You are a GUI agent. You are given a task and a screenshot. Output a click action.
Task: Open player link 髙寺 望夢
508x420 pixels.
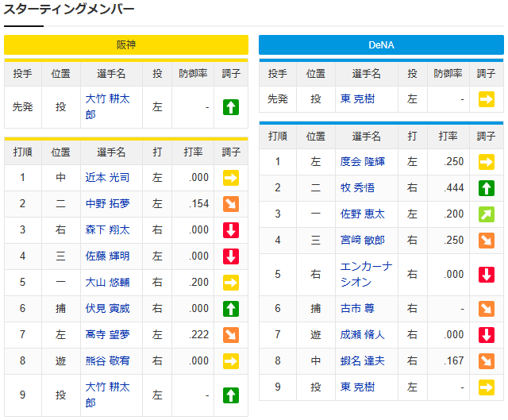(107, 335)
